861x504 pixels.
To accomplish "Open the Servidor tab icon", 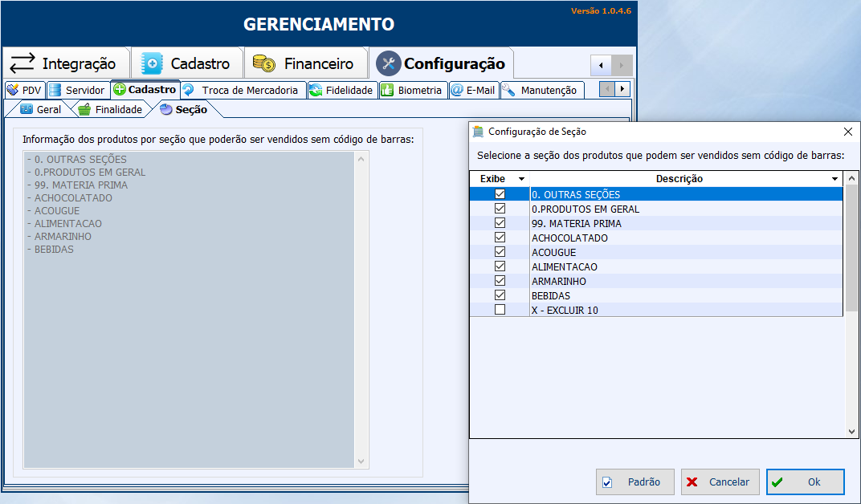I will (x=55, y=90).
